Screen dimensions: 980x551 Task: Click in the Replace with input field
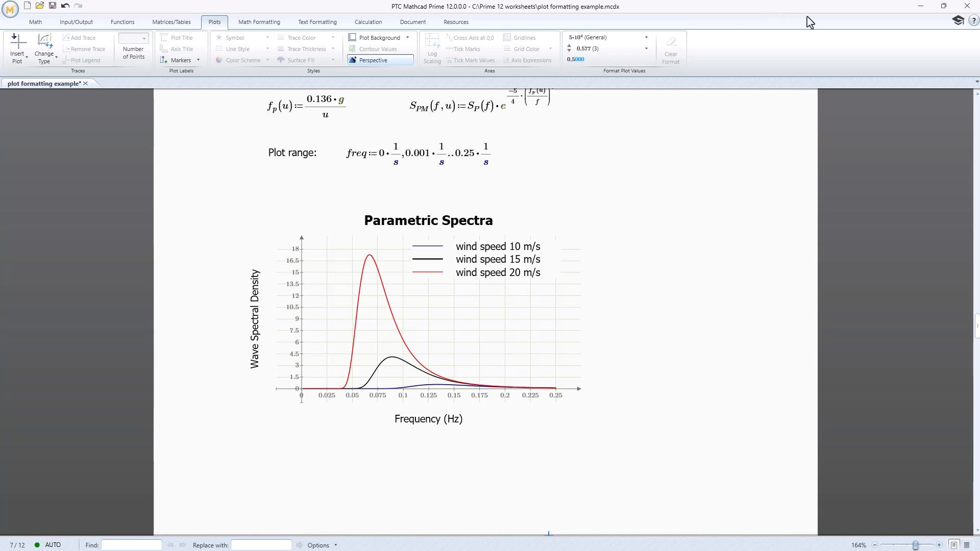coord(261,545)
